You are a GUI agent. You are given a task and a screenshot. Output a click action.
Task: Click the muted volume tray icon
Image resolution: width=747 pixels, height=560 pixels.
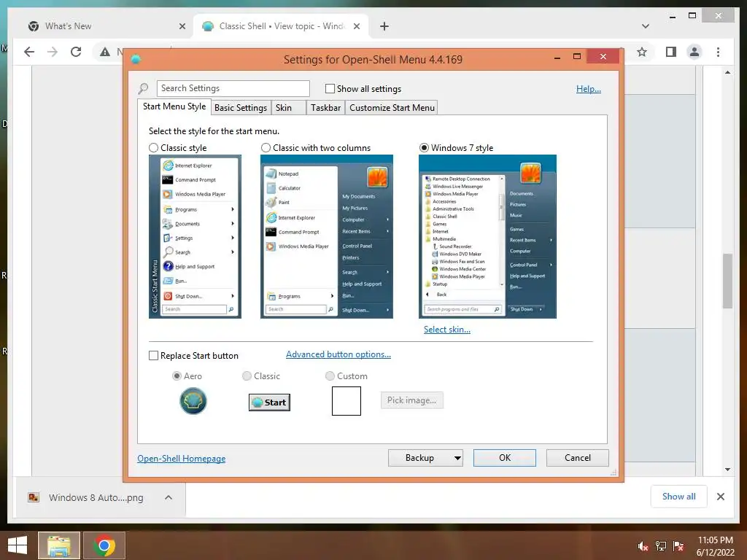point(643,547)
